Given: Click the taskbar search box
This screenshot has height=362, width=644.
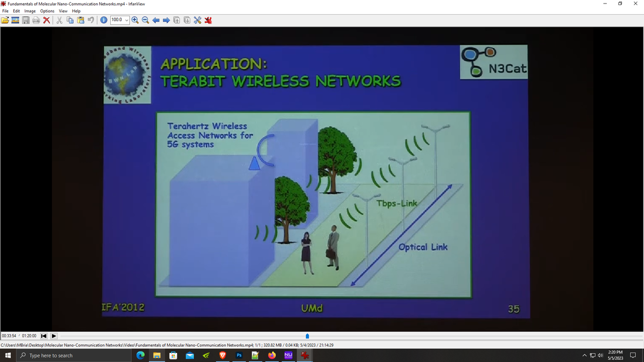Looking at the screenshot, I should point(74,355).
